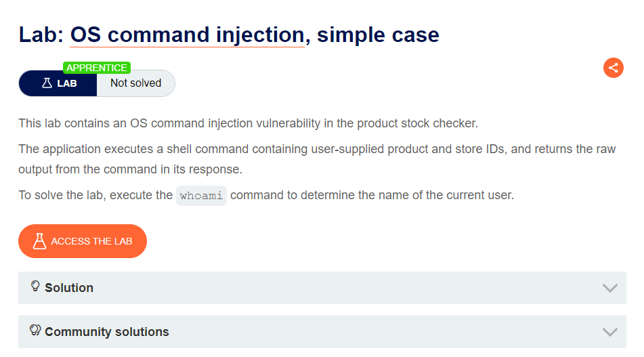Viewport: 644px width, 357px height.
Task: Expand Community solutions with its chevron
Action: click(609, 332)
